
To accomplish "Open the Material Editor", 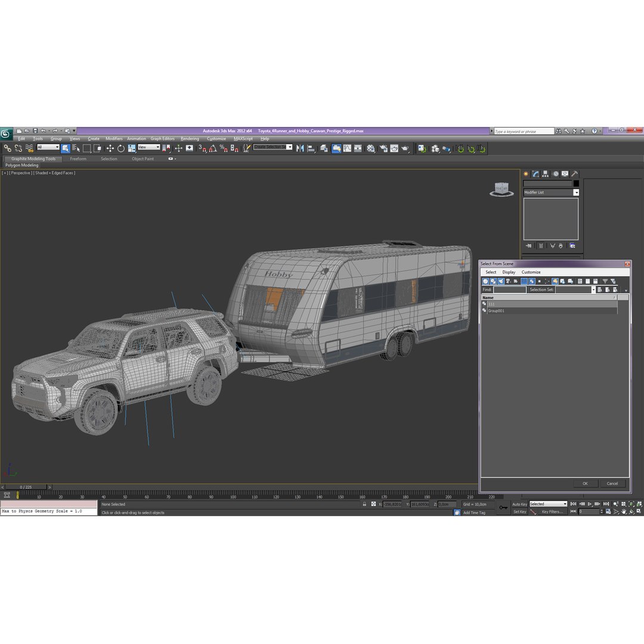I will (x=371, y=148).
